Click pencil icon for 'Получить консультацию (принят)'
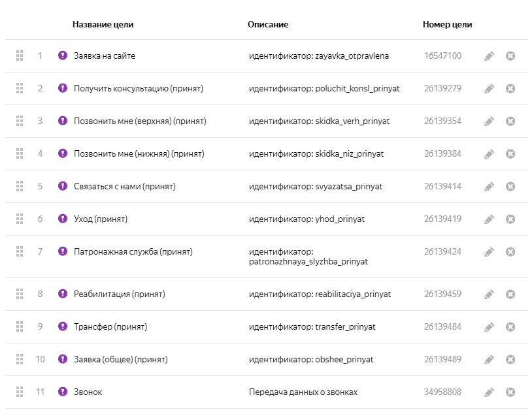Viewport: 532px width, 410px height. [x=489, y=89]
